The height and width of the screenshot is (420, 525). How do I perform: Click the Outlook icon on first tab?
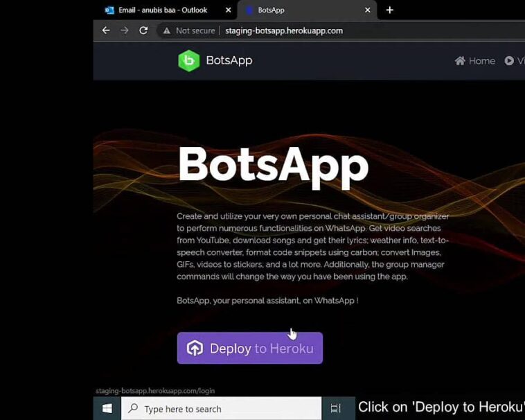[x=109, y=10]
